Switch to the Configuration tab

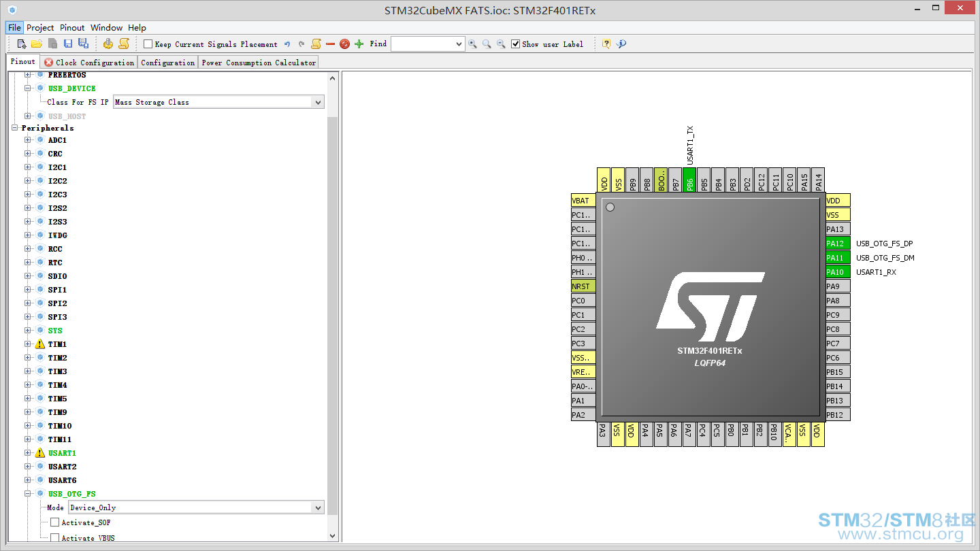click(x=167, y=63)
